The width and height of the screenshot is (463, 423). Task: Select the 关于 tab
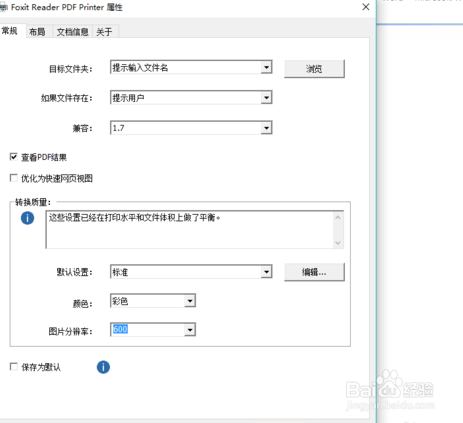pyautogui.click(x=104, y=32)
